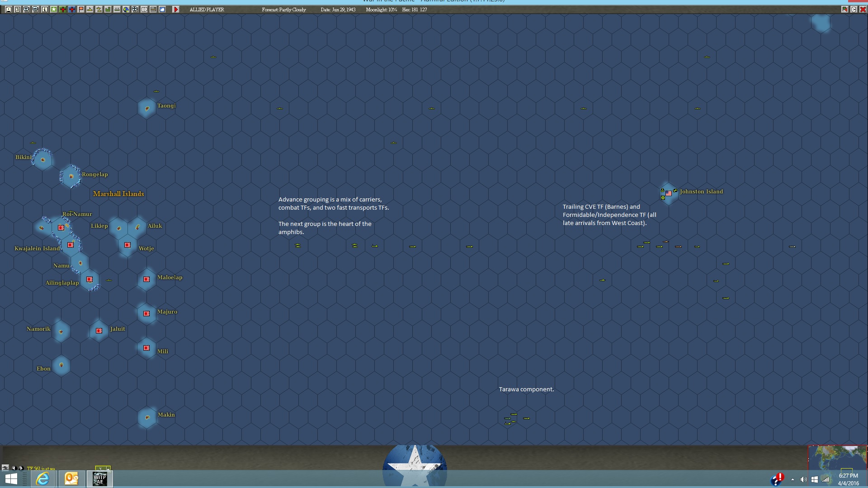868x488 pixels.
Task: Click the green factory toolbar icon
Action: click(x=108, y=9)
